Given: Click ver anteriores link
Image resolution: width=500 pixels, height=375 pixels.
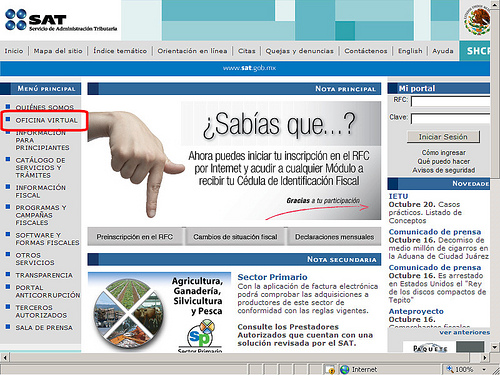Looking at the screenshot, I should click(464, 332).
